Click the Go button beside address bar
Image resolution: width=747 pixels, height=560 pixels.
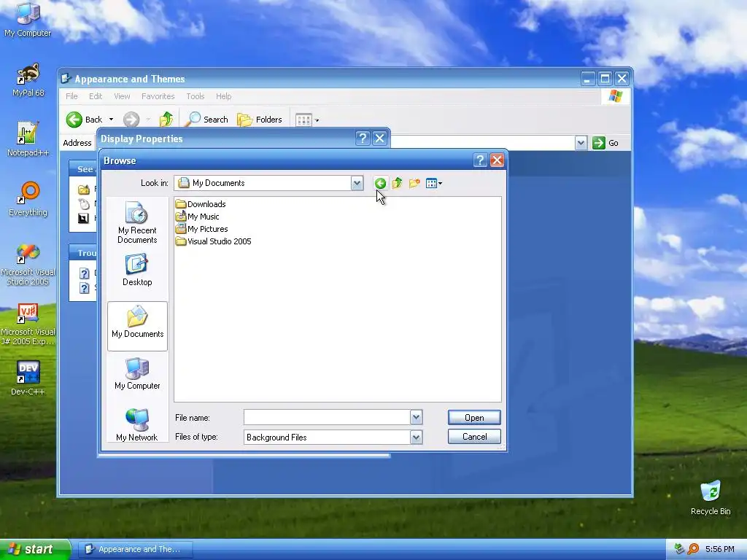[605, 143]
